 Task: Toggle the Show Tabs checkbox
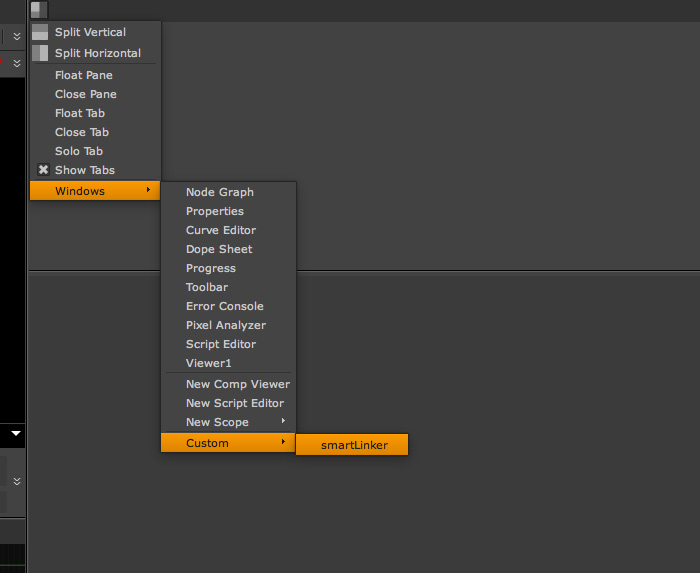coord(43,170)
